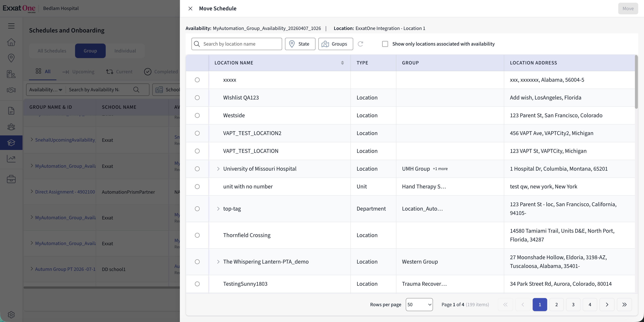Screen dimensions: 644x322
Task: Click the locations table vertical scrollbar
Action: [636, 82]
